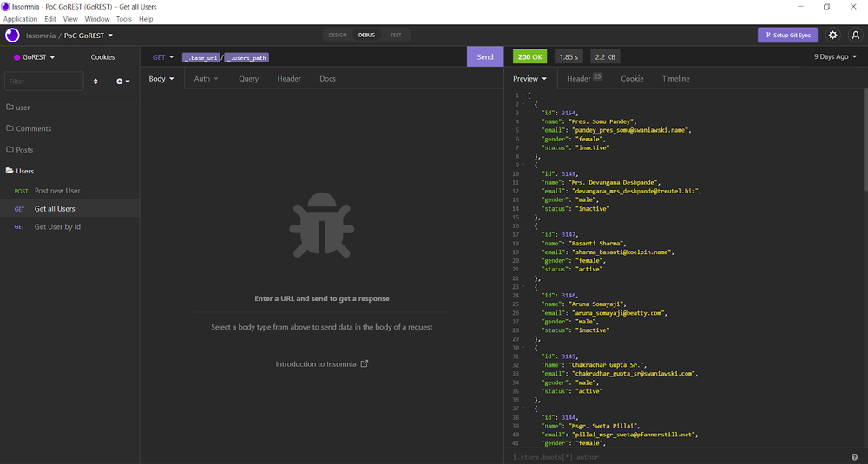868x464 pixels.
Task: Switch to TEST mode
Action: tap(396, 36)
